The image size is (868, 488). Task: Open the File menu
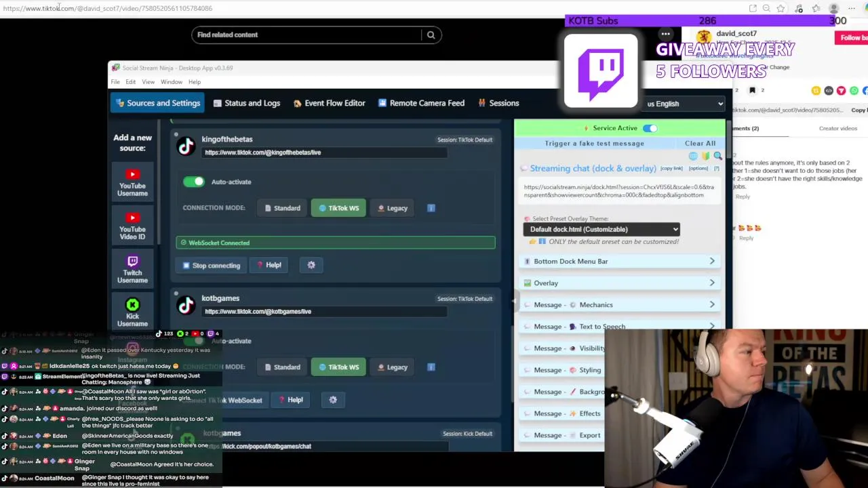point(115,82)
